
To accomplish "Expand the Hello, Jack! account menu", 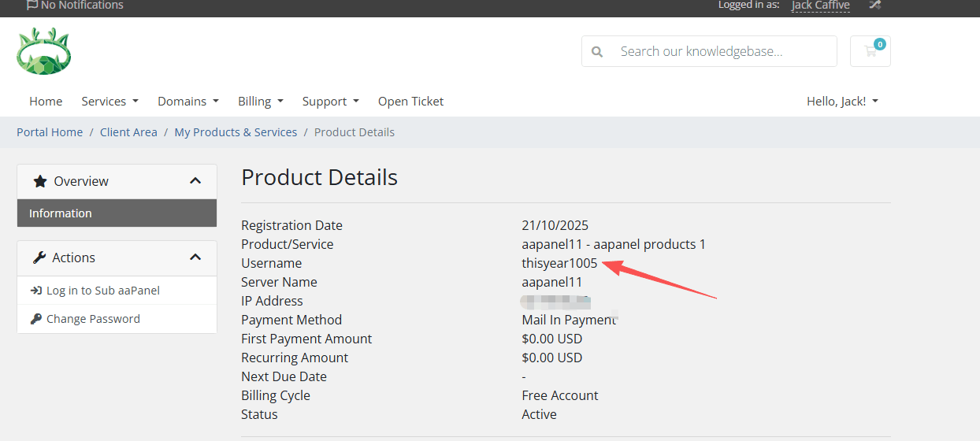I will [841, 101].
